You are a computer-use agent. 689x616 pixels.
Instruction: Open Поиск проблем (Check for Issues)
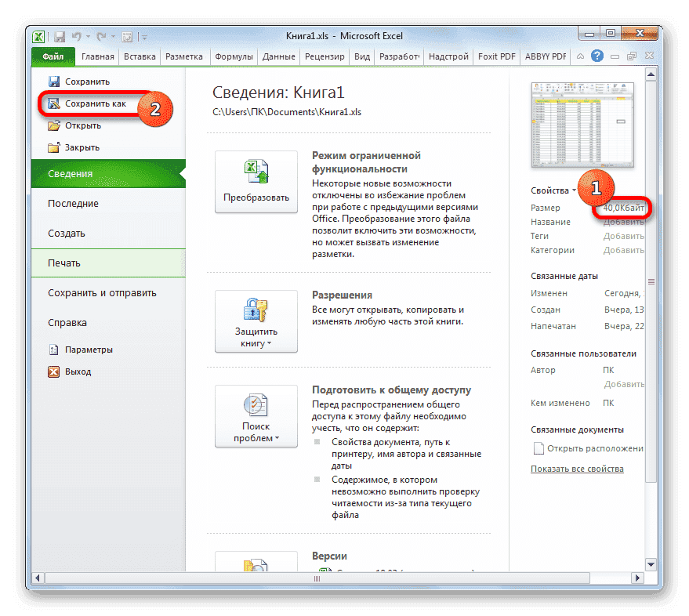[x=256, y=415]
